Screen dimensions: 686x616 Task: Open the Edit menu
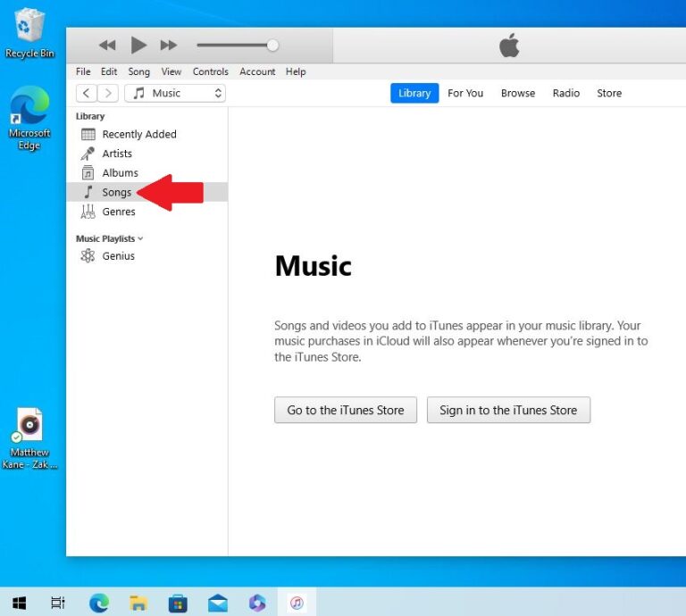tap(109, 71)
